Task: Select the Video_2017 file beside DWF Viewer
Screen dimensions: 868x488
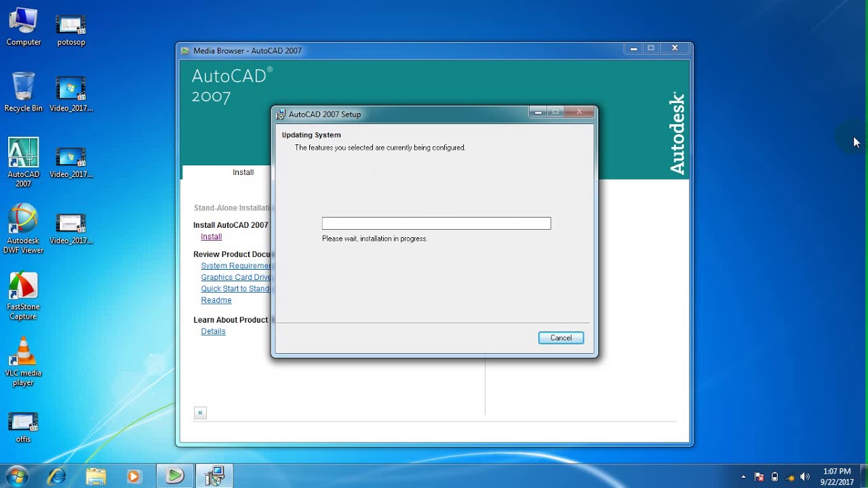Action: pyautogui.click(x=71, y=229)
